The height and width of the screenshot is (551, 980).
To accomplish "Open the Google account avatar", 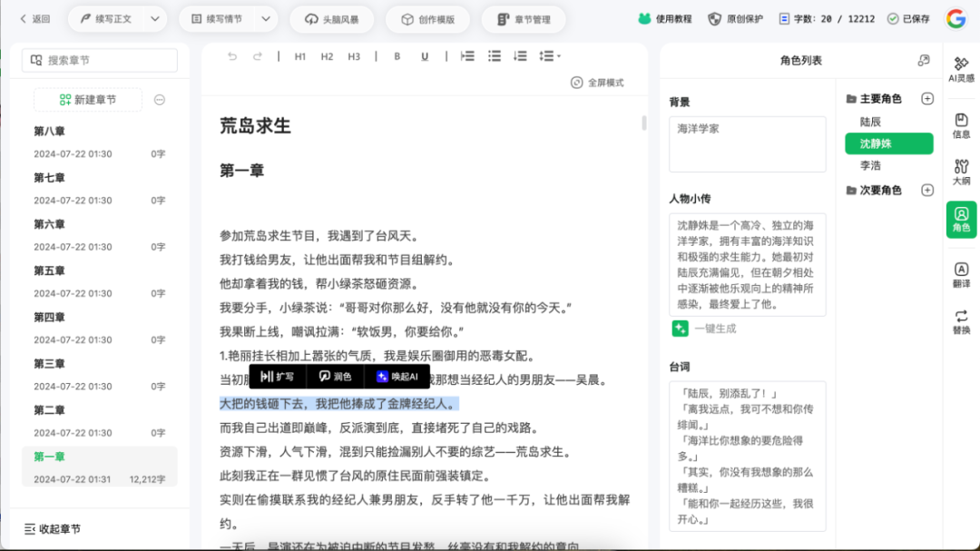I will [956, 19].
